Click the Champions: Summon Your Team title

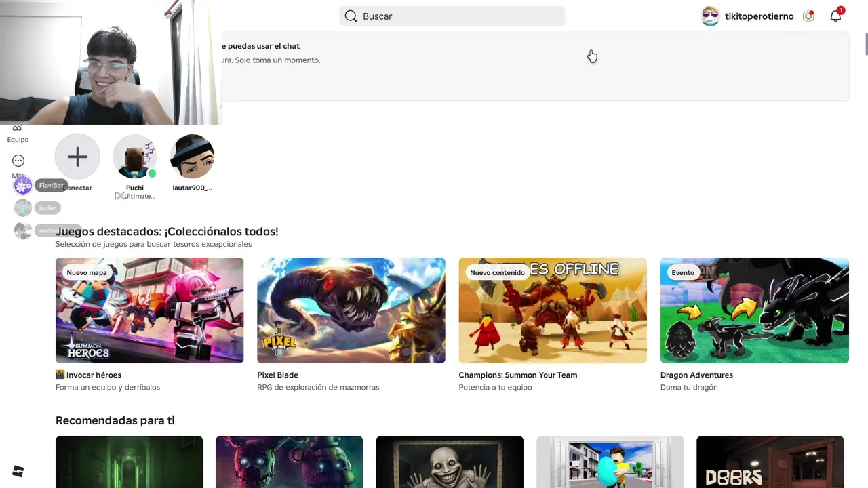point(518,375)
